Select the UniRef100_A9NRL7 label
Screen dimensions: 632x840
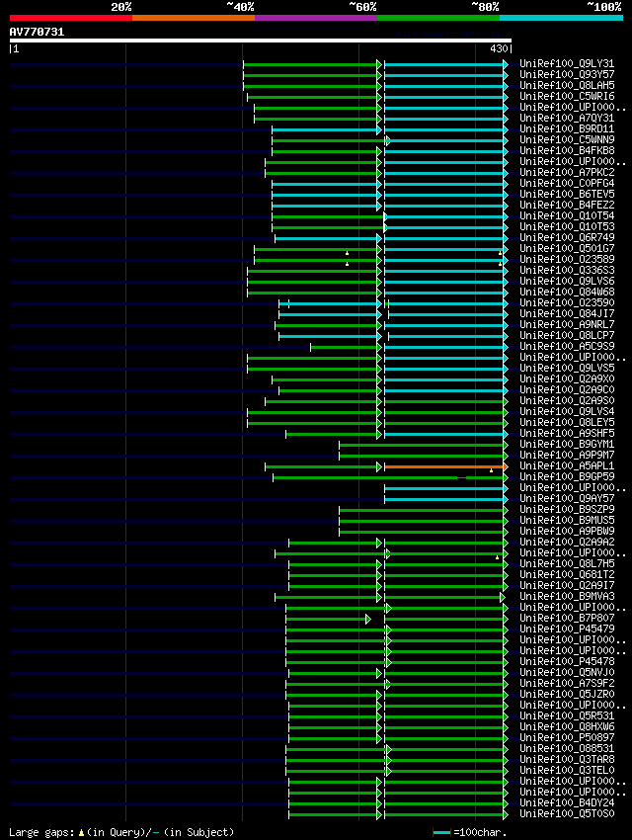[x=567, y=325]
